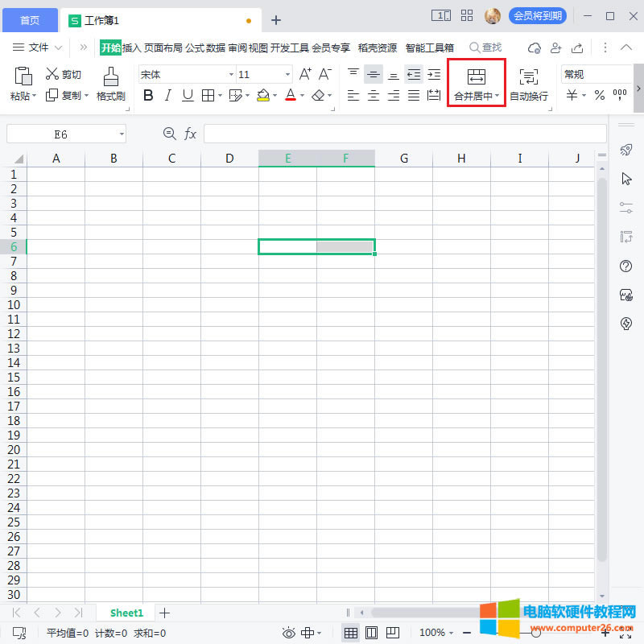Image resolution: width=644 pixels, height=644 pixels.
Task: Click the zoom slider in the status bar
Action: coord(535,633)
